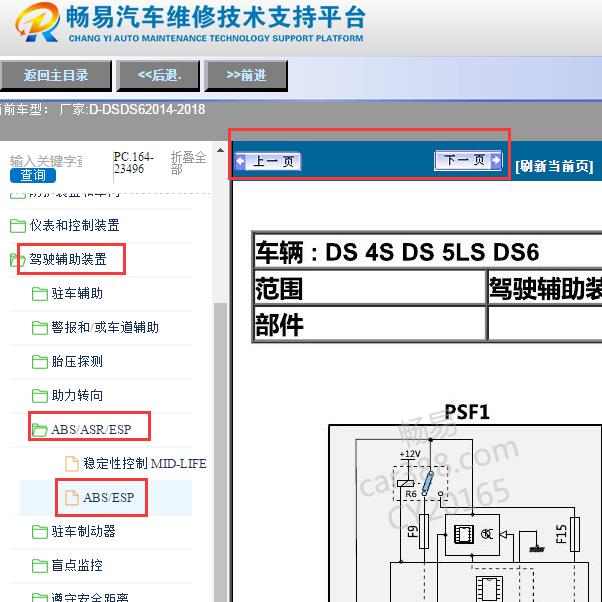
Task: Click F15 fuse in wiring diagram
Action: click(x=575, y=534)
